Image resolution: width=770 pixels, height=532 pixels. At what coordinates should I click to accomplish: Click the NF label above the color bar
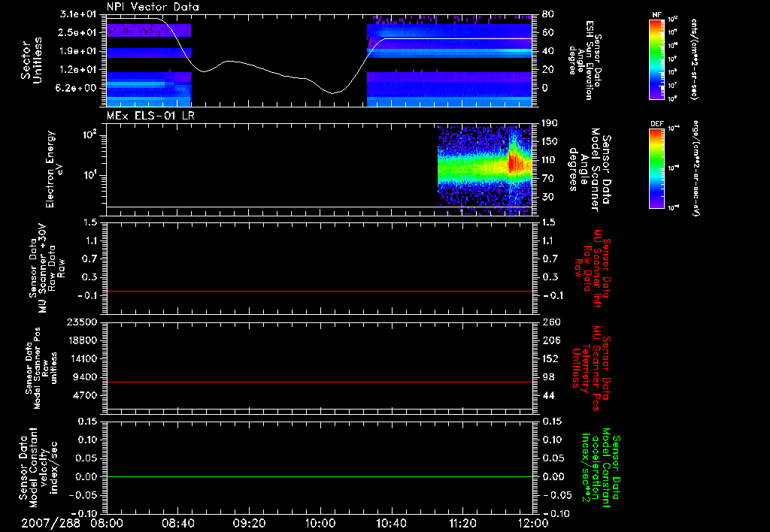click(x=656, y=15)
